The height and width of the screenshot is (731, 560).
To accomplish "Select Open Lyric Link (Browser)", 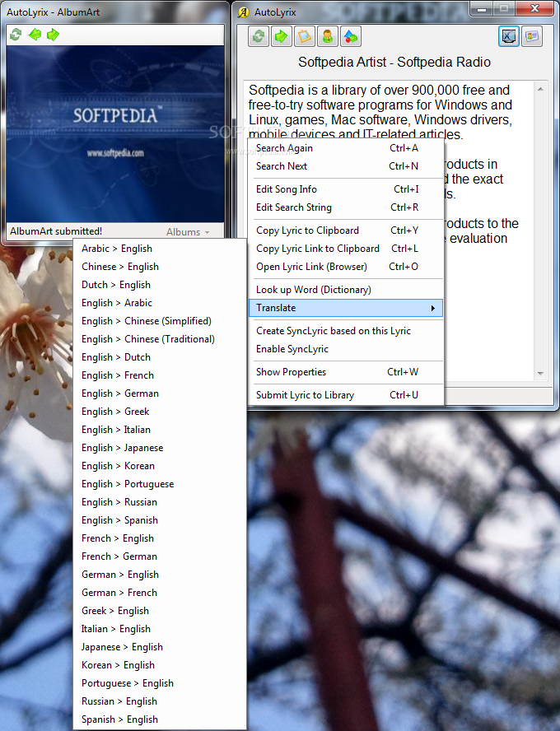I will 346,267.
